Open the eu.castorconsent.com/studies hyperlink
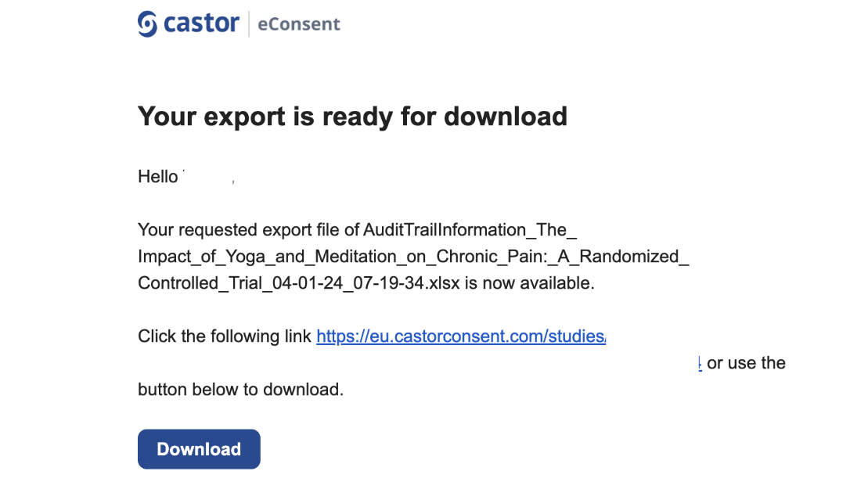Image resolution: width=868 pixels, height=482 pixels. coord(461,336)
